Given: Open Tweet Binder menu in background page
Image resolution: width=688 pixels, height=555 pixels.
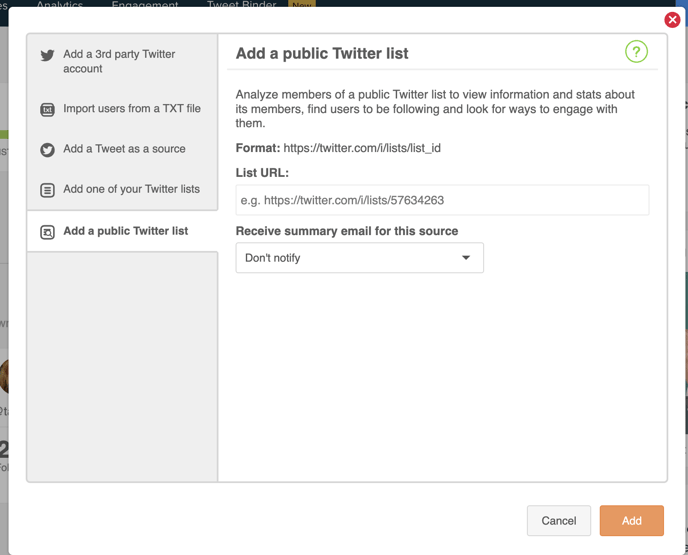Looking at the screenshot, I should click(x=242, y=4).
